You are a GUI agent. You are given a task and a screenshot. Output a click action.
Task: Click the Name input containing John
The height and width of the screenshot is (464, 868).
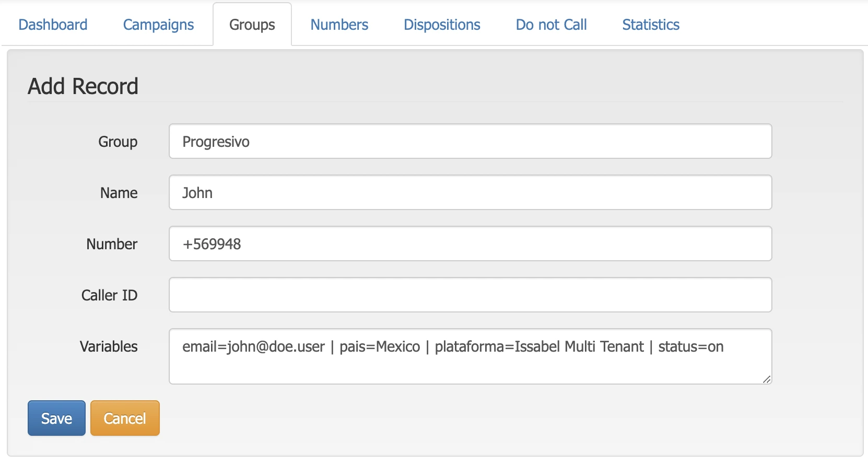tap(470, 193)
